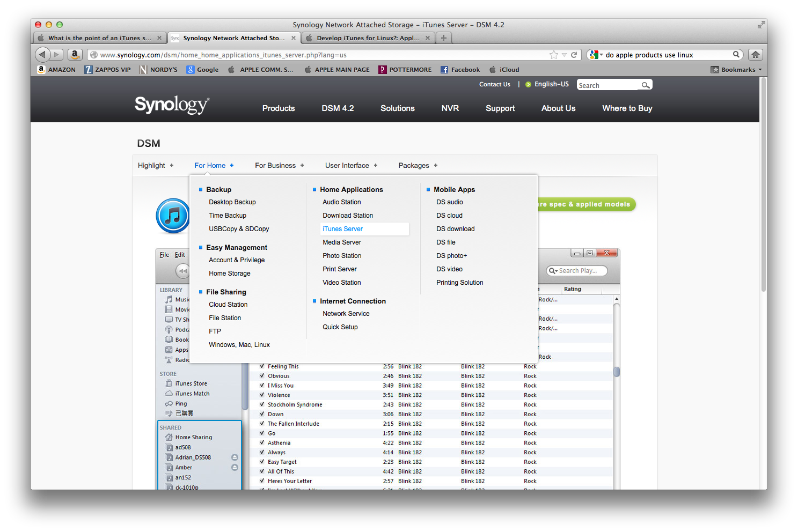Toggle the checkbox for 'Obvious'
The width and height of the screenshot is (798, 532).
pyautogui.click(x=262, y=376)
